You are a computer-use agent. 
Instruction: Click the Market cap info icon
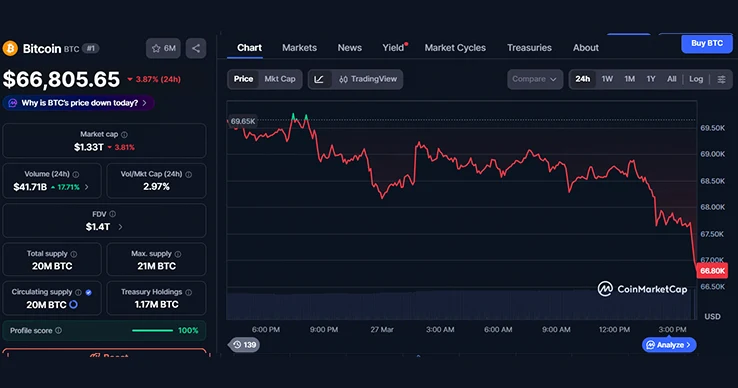click(124, 135)
